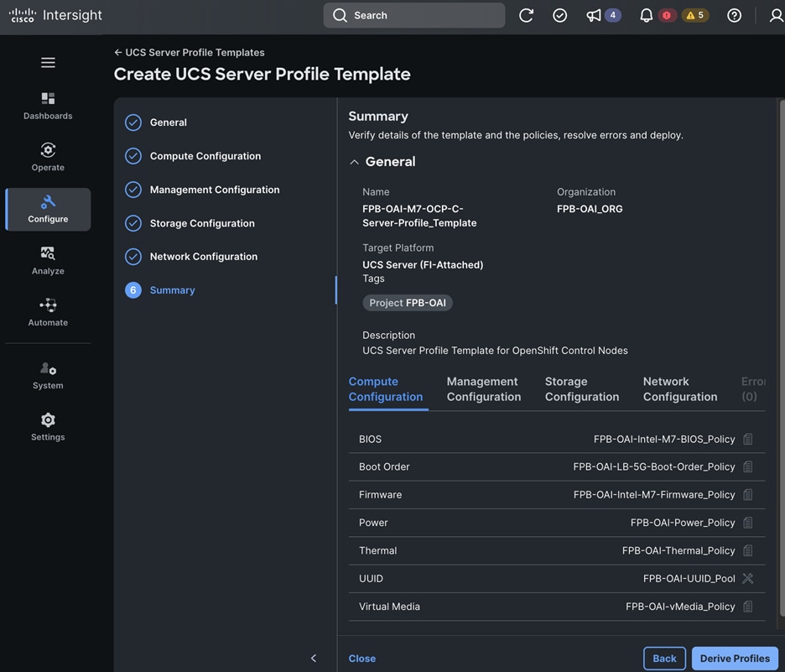Select Configure in the sidebar
The width and height of the screenshot is (785, 672).
(x=48, y=209)
